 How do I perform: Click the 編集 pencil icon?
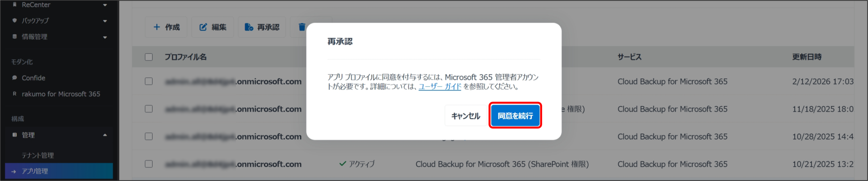[203, 27]
